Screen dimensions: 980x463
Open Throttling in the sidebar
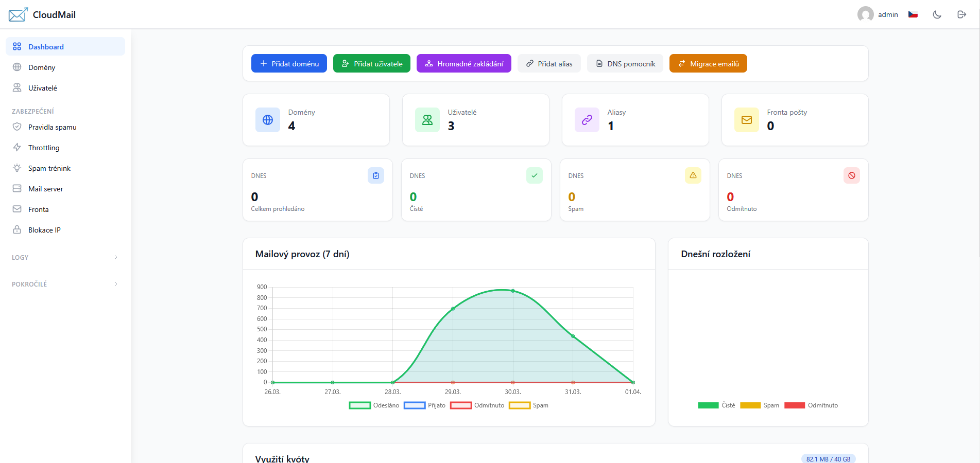tap(44, 148)
